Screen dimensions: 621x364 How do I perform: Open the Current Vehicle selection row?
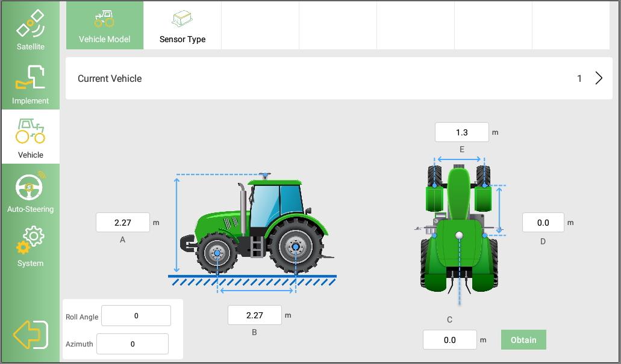[339, 78]
